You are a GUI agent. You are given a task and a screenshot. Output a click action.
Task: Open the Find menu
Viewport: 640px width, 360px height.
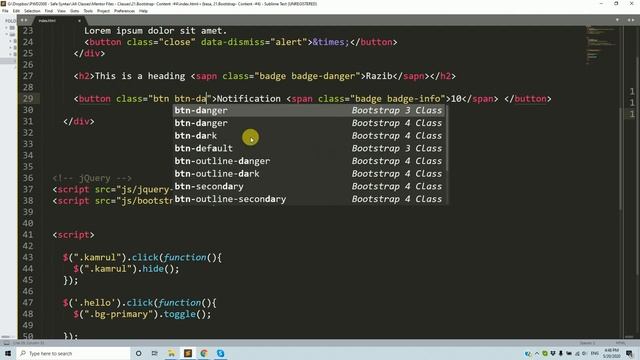pos(49,11)
